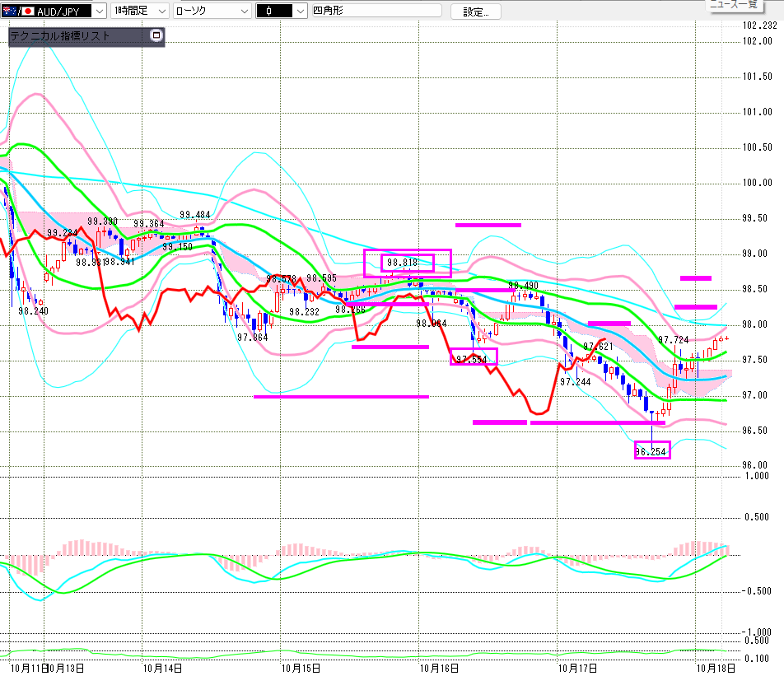
Task: Click the 97.724 price label
Action: click(x=673, y=339)
